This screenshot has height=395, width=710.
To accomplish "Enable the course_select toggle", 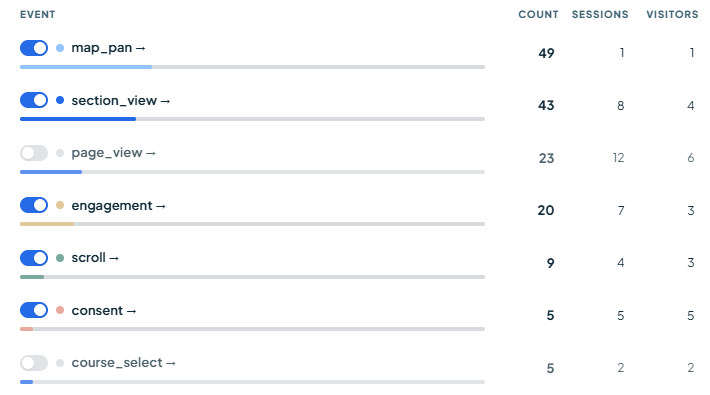I will pyautogui.click(x=34, y=363).
